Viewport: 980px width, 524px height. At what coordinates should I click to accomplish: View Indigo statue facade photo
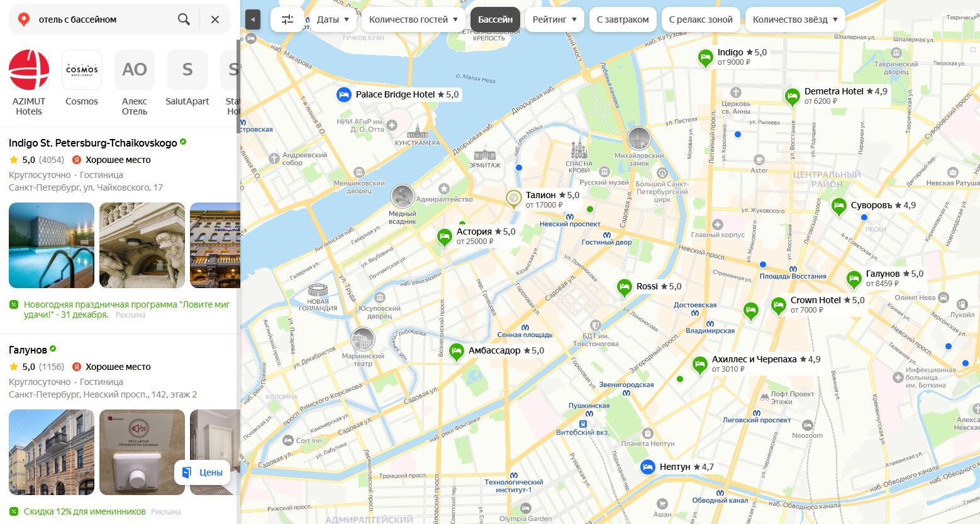pyautogui.click(x=142, y=245)
